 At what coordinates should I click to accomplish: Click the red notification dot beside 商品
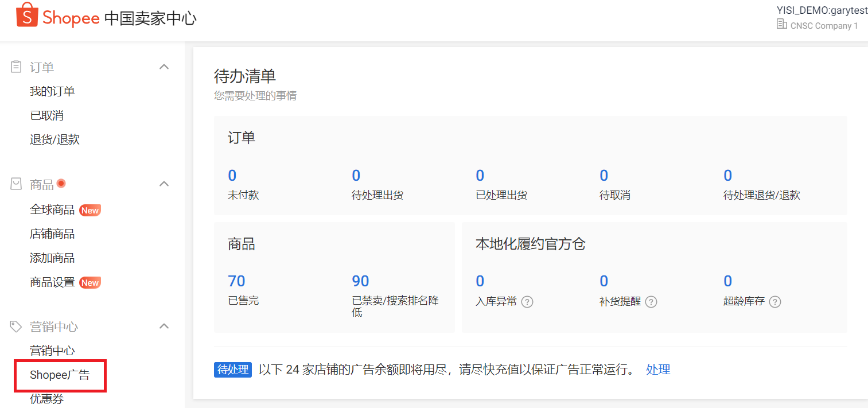tap(61, 184)
